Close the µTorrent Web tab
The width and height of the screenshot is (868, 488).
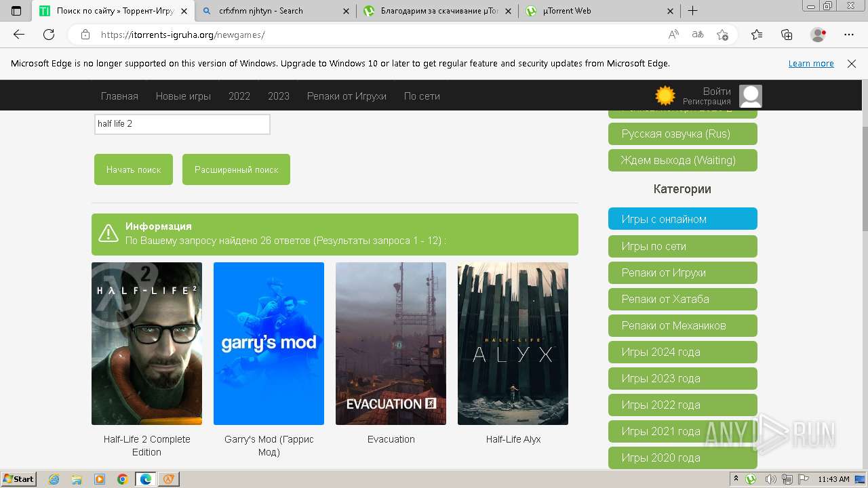671,11
